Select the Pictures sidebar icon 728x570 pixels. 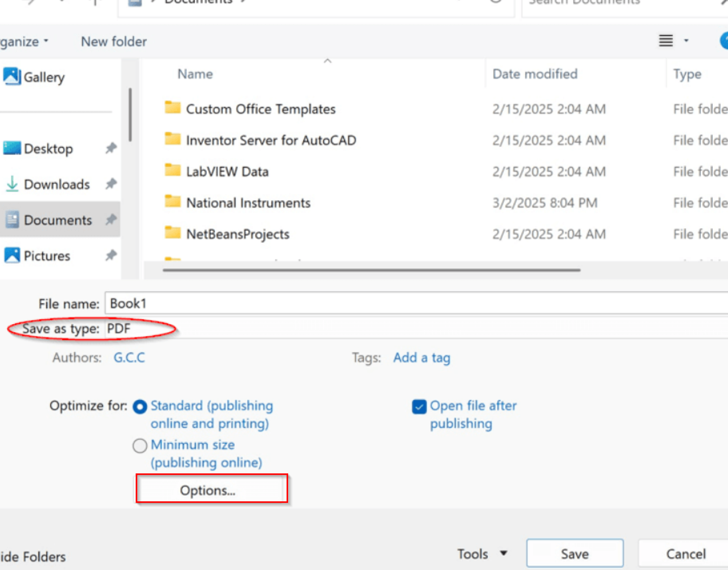(11, 255)
